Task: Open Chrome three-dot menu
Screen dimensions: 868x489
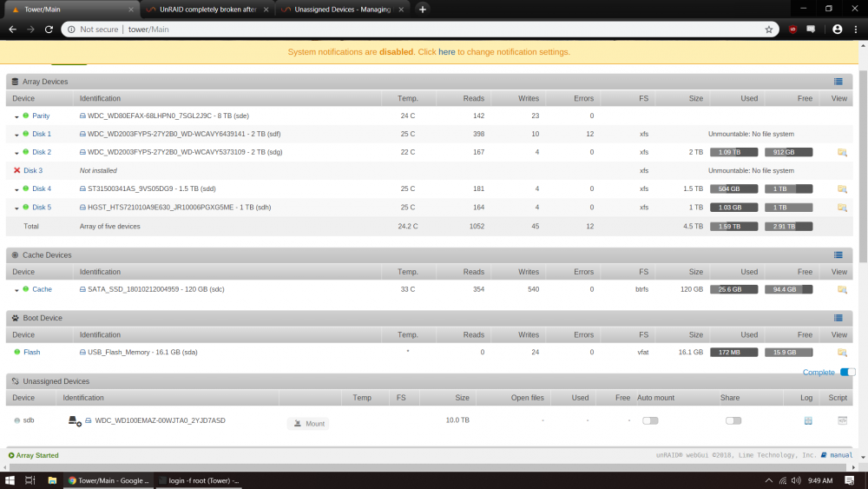Action: 855,30
